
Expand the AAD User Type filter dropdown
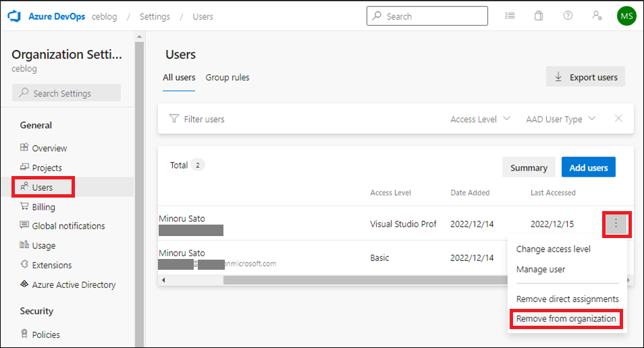(560, 119)
